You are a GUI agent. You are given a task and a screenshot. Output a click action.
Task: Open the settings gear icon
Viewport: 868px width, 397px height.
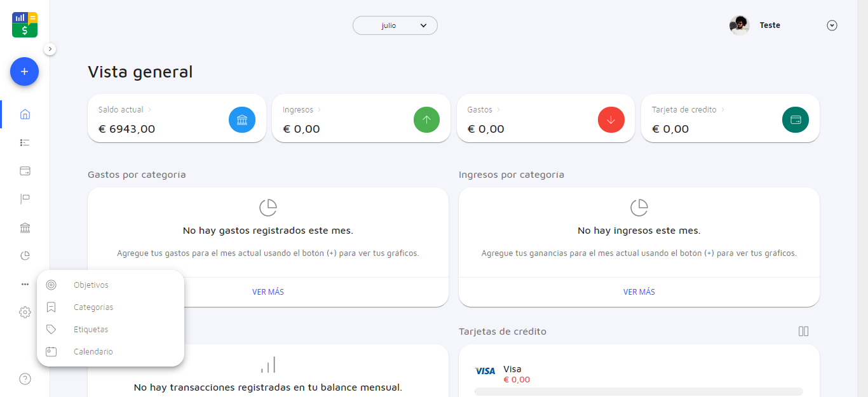(x=25, y=312)
